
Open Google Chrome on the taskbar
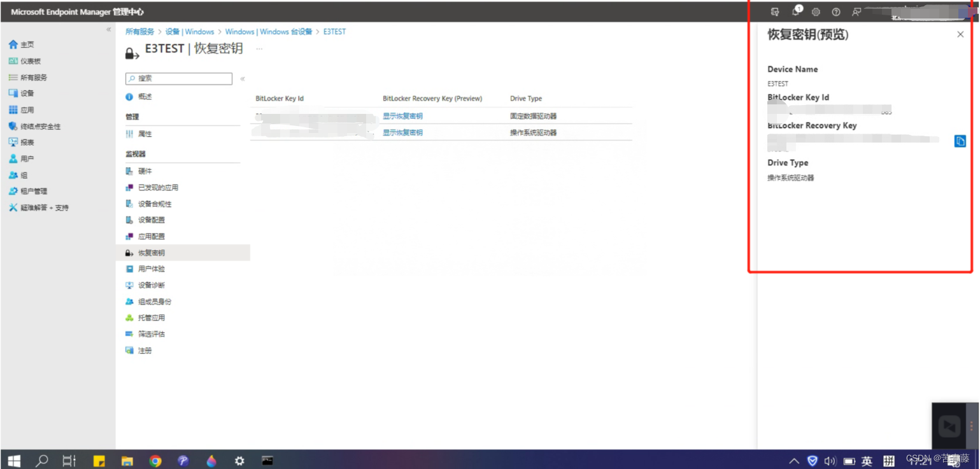coord(155,461)
